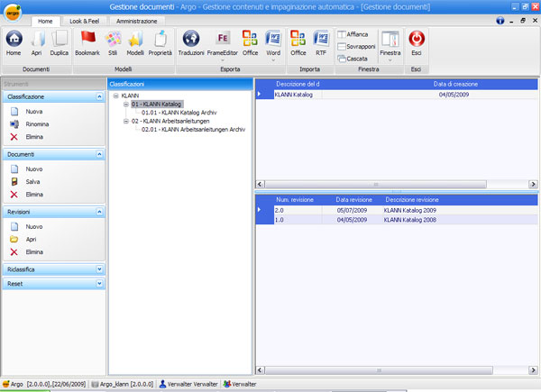Open a document with Apri icon
The height and width of the screenshot is (392, 541).
click(37, 43)
